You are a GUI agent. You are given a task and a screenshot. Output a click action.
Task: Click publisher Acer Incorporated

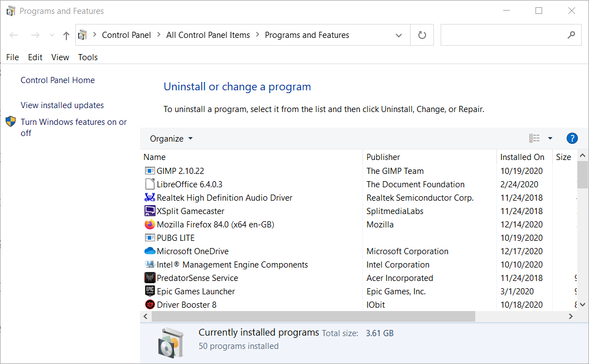pos(400,279)
